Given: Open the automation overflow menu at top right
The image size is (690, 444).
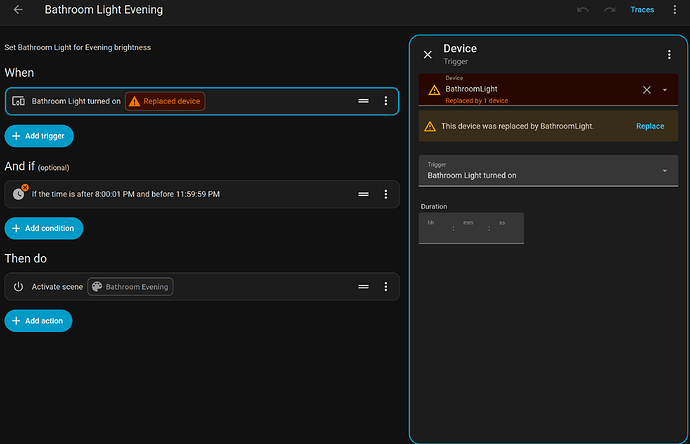Looking at the screenshot, I should tap(675, 10).
